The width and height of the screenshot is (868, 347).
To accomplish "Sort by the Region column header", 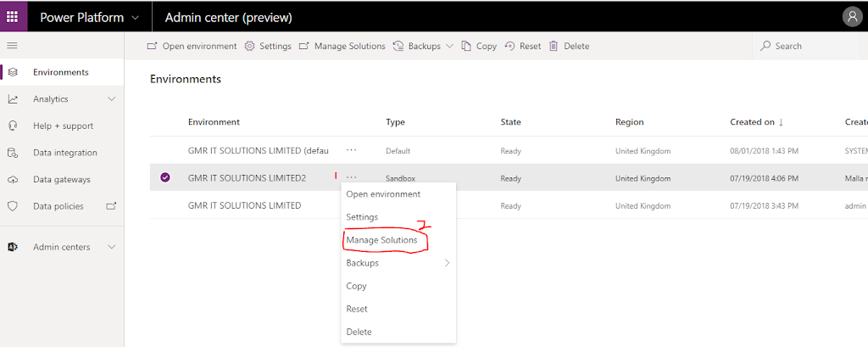I will (630, 122).
